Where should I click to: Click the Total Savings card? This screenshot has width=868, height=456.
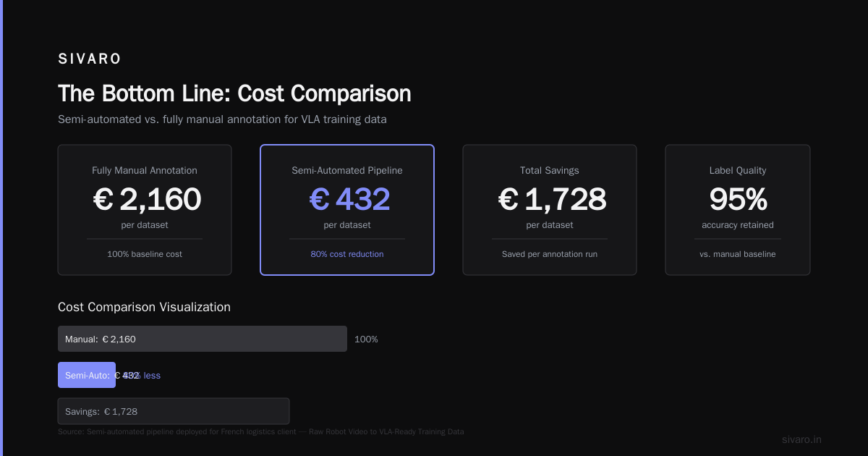(550, 210)
